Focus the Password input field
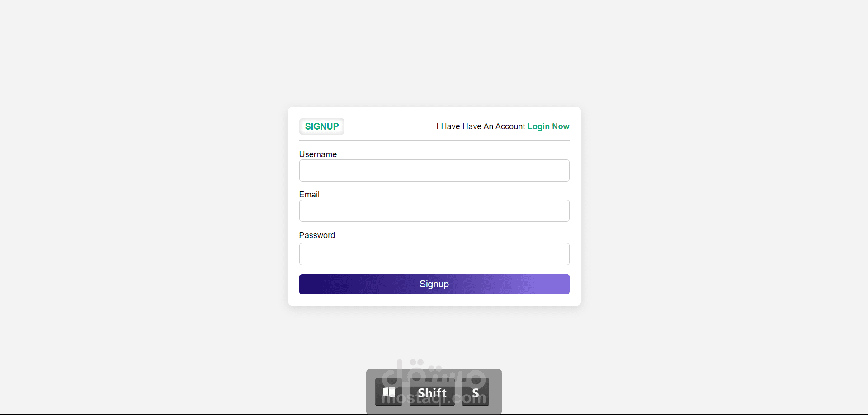 (434, 254)
